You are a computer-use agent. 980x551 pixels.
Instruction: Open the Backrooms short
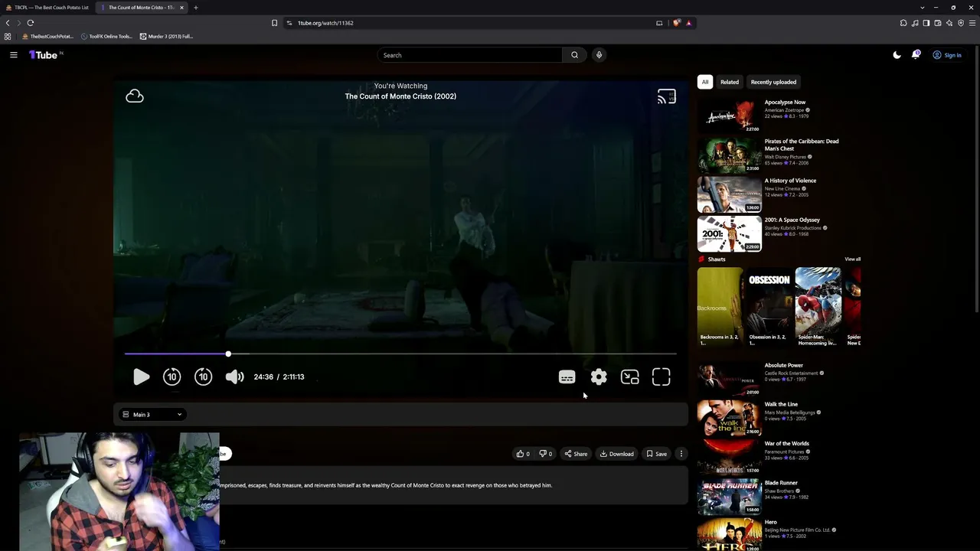pos(720,306)
